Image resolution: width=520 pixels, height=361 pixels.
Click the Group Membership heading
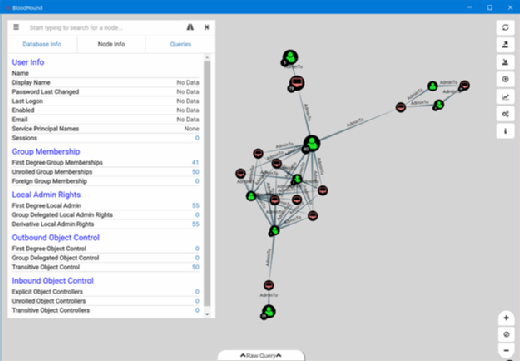(46, 152)
